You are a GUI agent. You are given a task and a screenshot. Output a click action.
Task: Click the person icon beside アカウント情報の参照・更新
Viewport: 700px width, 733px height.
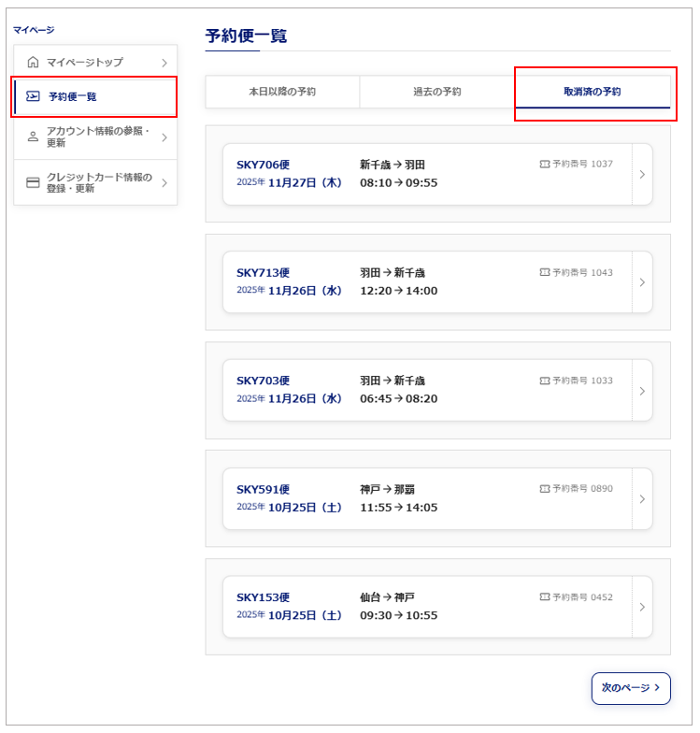pyautogui.click(x=33, y=137)
